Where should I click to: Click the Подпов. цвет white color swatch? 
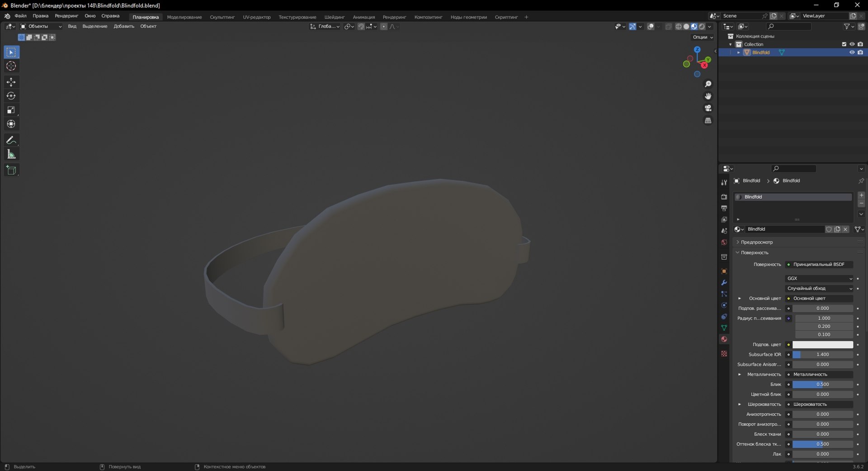[823, 345]
